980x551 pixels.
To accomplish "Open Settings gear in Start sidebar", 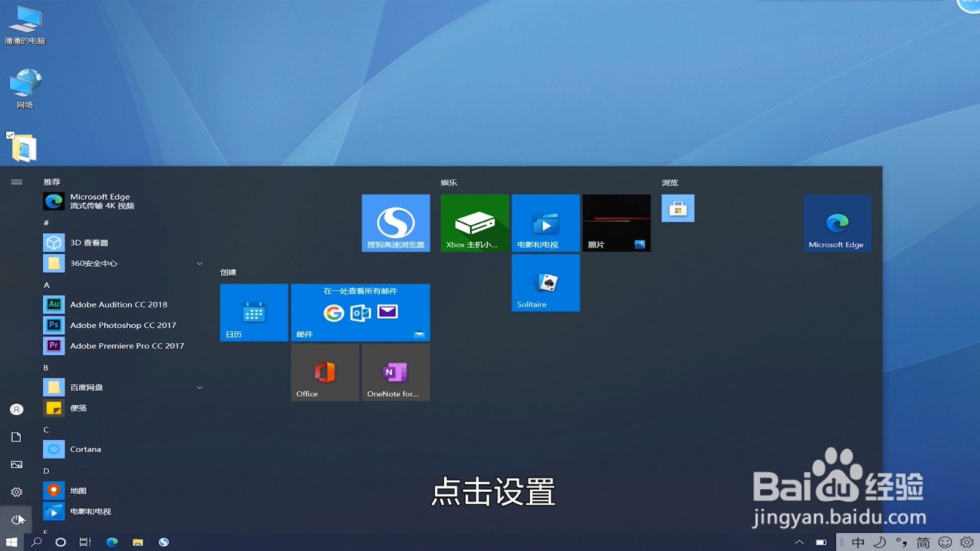I will click(x=17, y=492).
